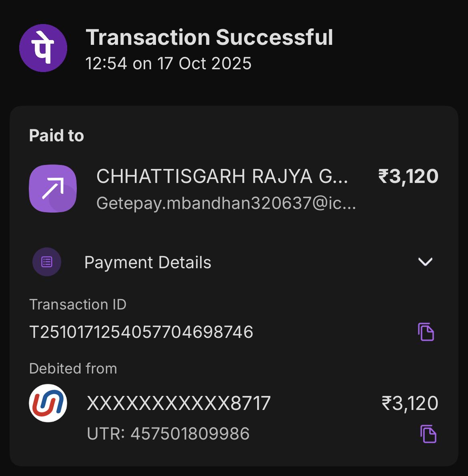The width and height of the screenshot is (468, 476).
Task: Click the Debited from label
Action: (73, 368)
